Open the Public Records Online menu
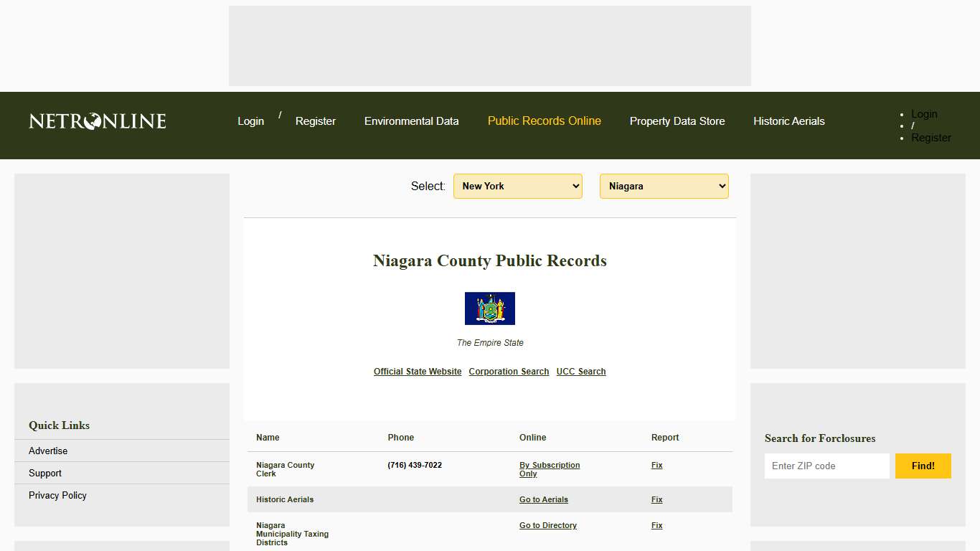980x551 pixels. 544,121
